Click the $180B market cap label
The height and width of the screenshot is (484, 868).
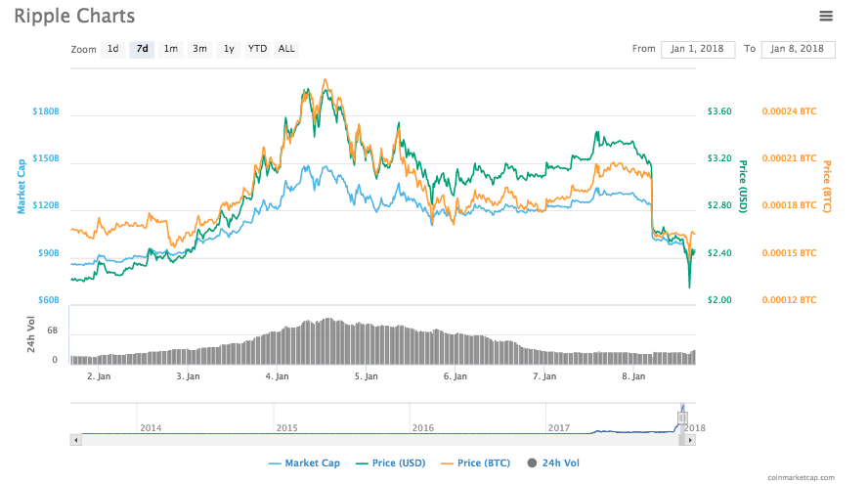point(45,111)
